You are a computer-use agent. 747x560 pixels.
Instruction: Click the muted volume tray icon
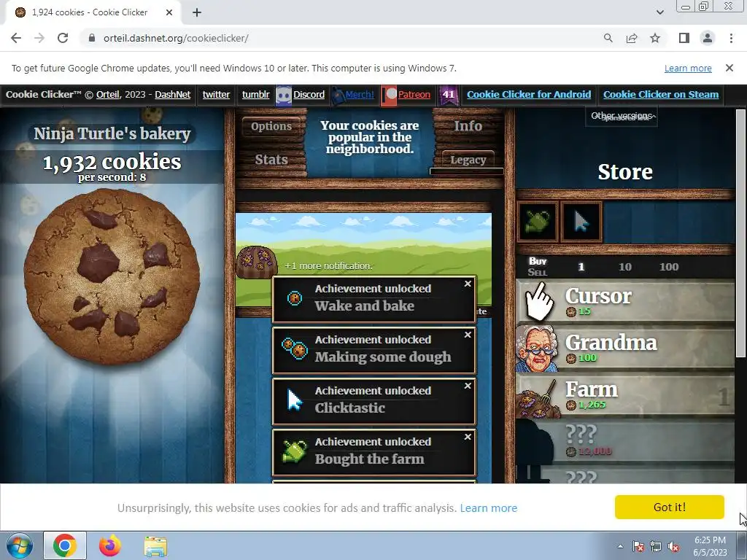pyautogui.click(x=673, y=547)
